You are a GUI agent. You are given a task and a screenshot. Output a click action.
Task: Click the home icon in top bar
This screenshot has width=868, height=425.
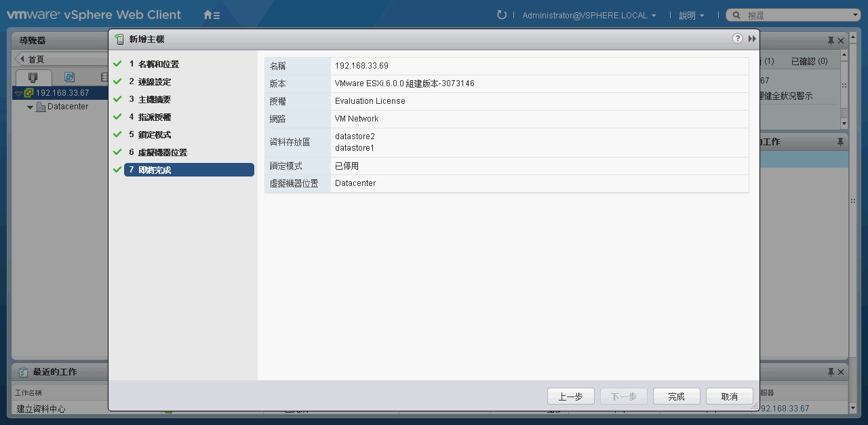[x=212, y=15]
